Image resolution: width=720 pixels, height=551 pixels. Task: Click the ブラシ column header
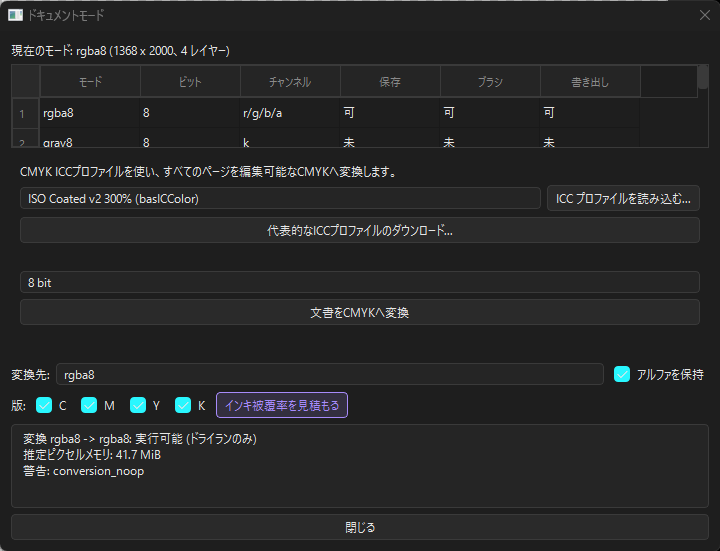(x=490, y=82)
